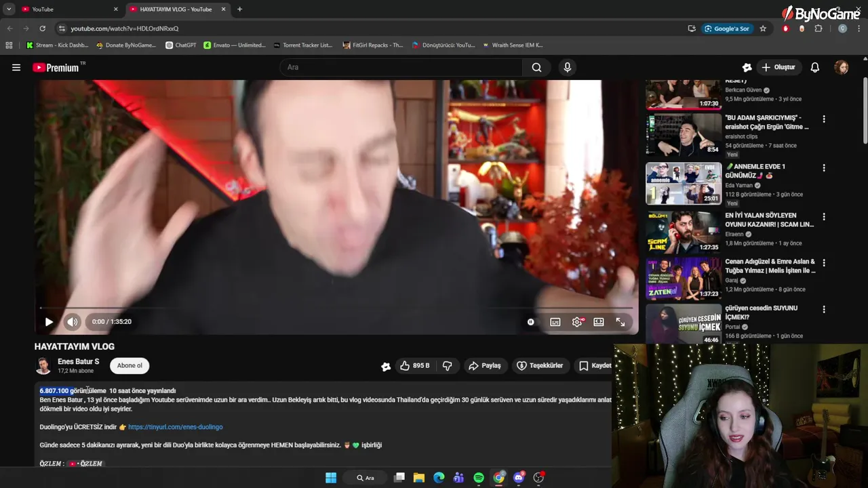Screen dimensions: 868x488
Task: Open the 1:27:35 Scam Line thumbnail
Action: (x=684, y=232)
